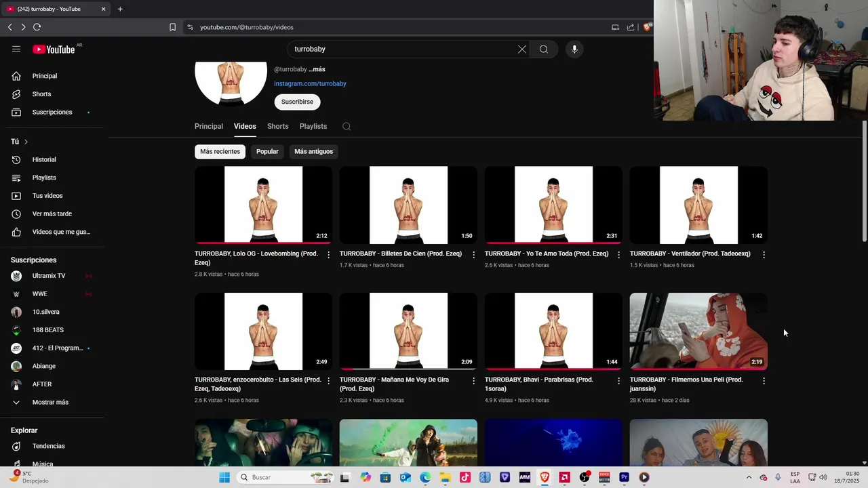Go back in the browser
868x488 pixels.
tap(9, 27)
